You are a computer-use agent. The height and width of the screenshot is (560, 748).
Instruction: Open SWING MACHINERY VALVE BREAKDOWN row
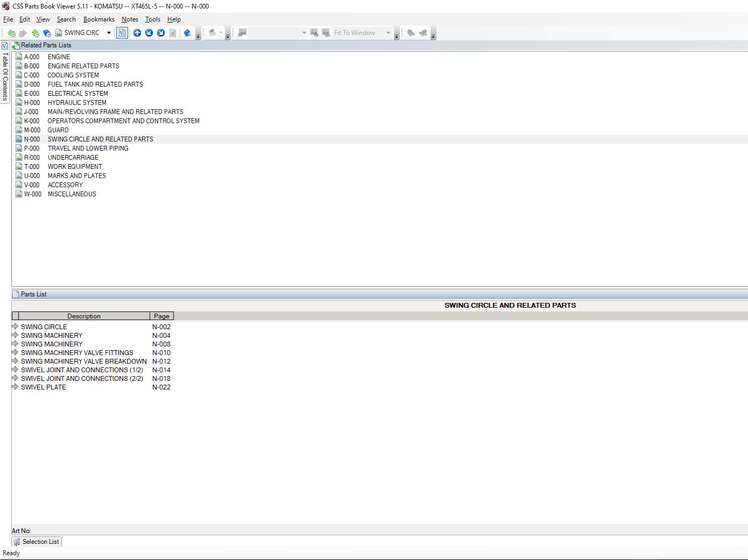point(92,361)
